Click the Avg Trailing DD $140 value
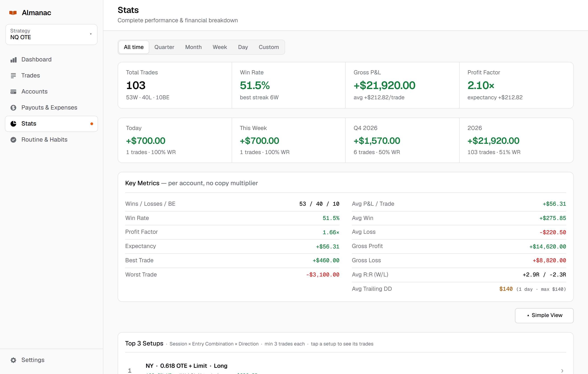 [x=506, y=289]
